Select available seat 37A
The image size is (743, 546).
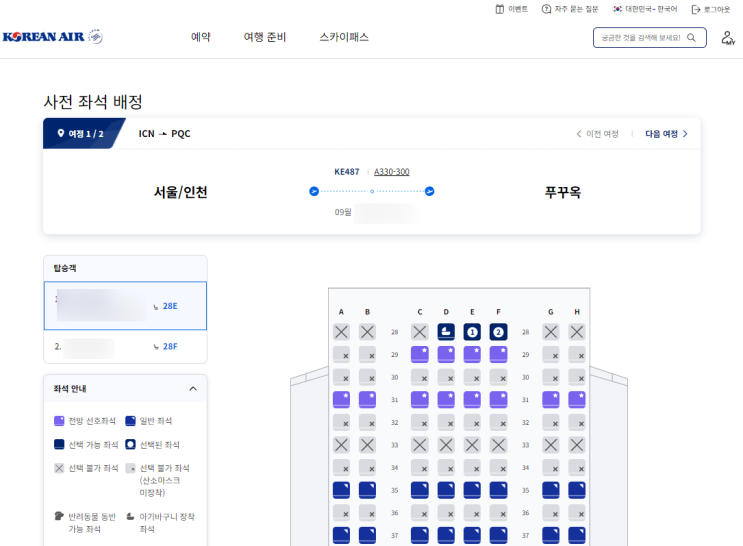341,535
